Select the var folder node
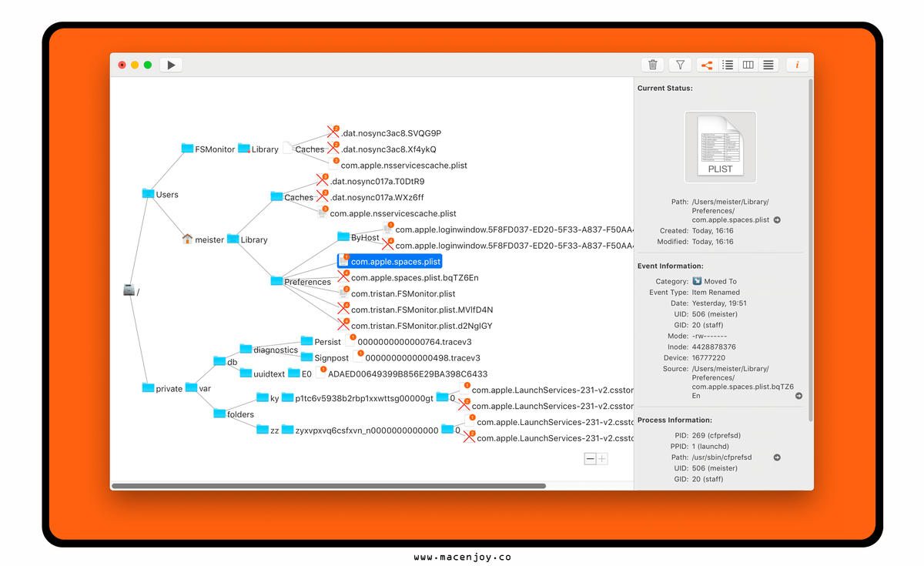Screen dimensions: 924x566 (x=199, y=388)
